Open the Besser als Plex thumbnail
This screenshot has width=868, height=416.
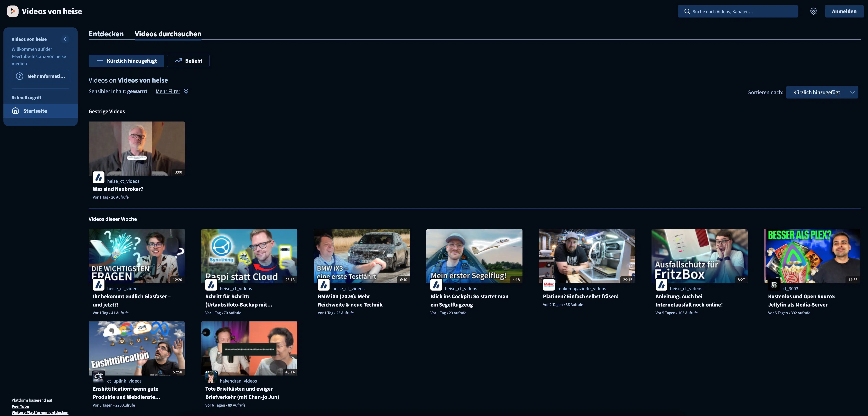pos(812,256)
